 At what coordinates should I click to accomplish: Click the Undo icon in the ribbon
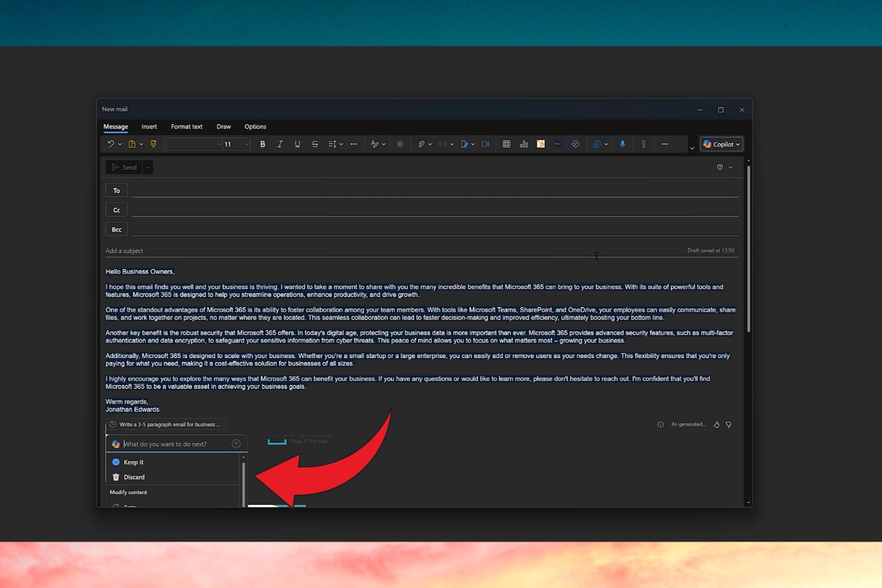coord(110,144)
